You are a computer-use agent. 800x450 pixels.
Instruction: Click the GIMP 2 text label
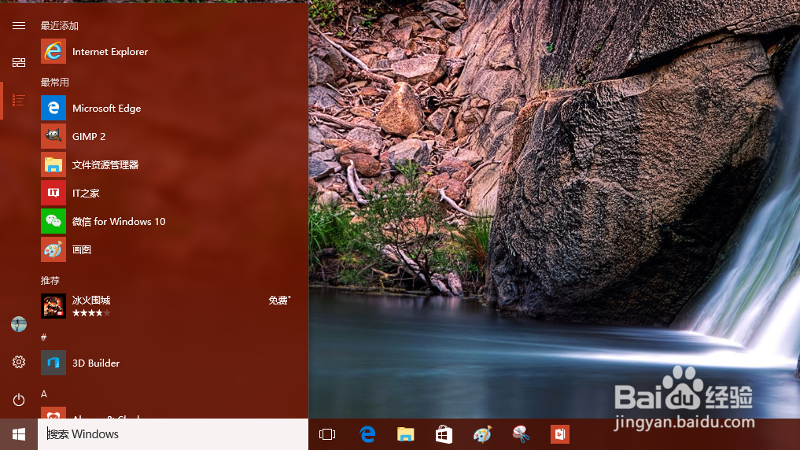point(89,136)
